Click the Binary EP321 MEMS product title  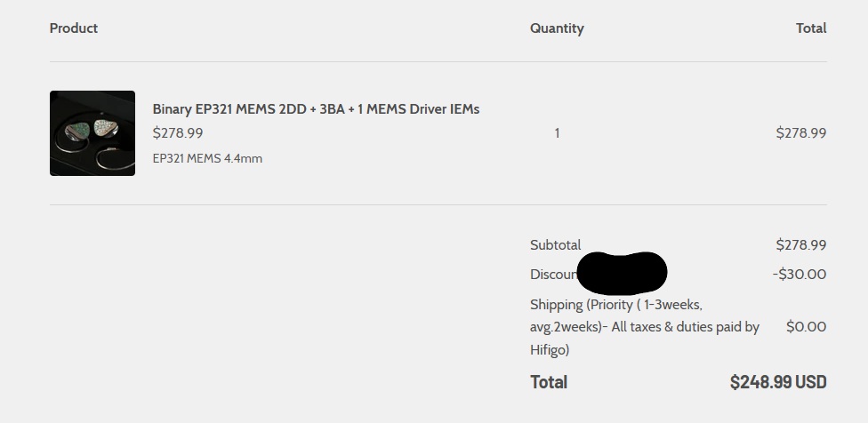pyautogui.click(x=316, y=109)
